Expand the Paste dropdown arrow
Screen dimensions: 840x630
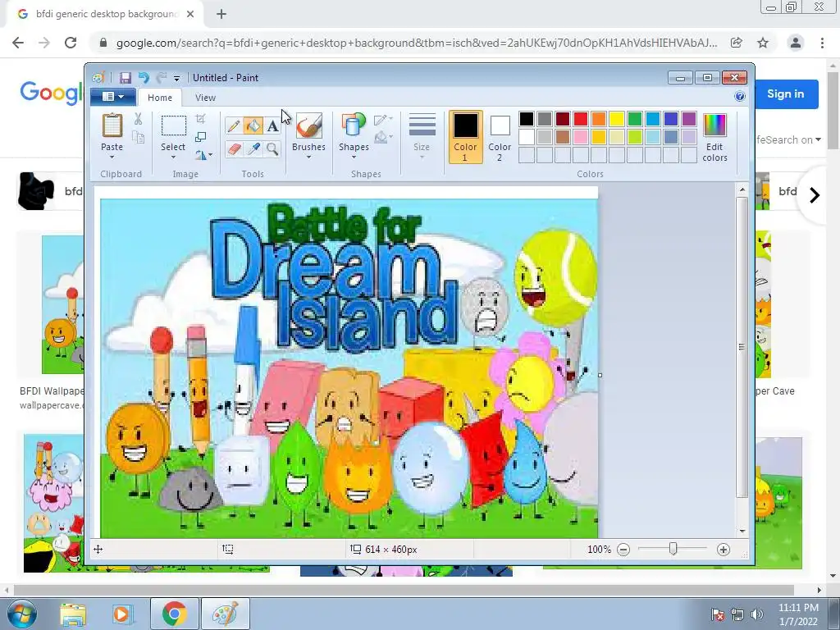tap(112, 157)
